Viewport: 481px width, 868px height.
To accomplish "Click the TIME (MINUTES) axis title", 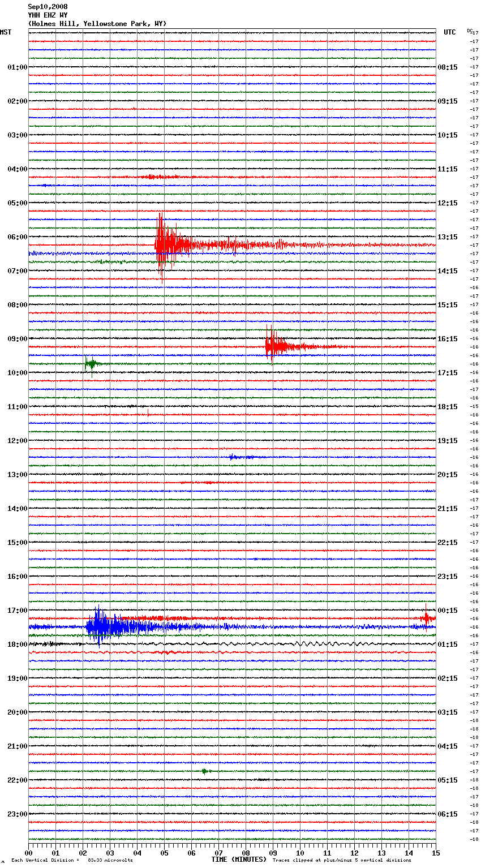I will click(239, 860).
